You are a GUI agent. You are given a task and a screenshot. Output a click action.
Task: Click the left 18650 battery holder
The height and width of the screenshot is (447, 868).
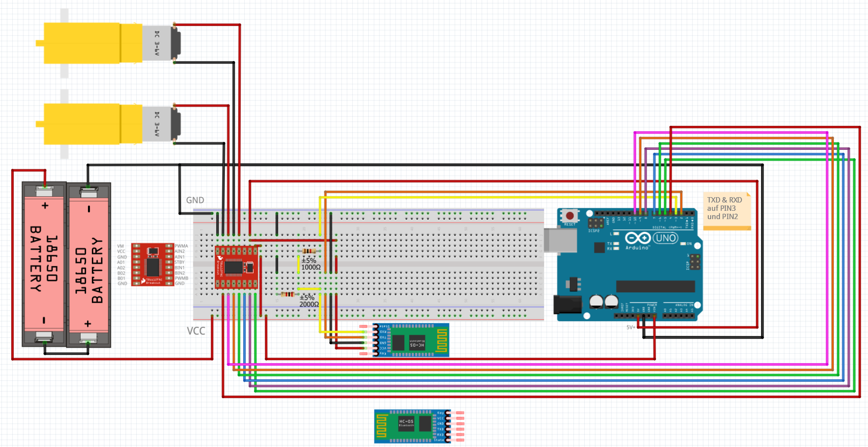[44, 264]
